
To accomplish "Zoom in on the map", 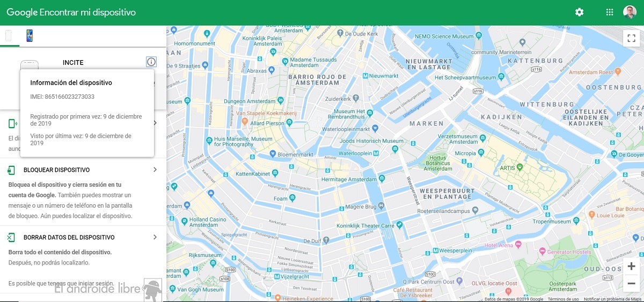I will click(631, 267).
